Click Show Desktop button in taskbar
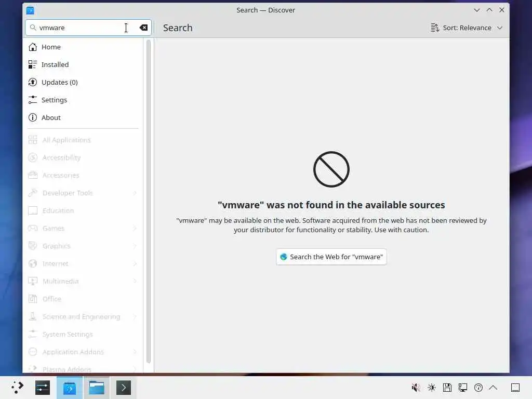 pyautogui.click(x=515, y=388)
